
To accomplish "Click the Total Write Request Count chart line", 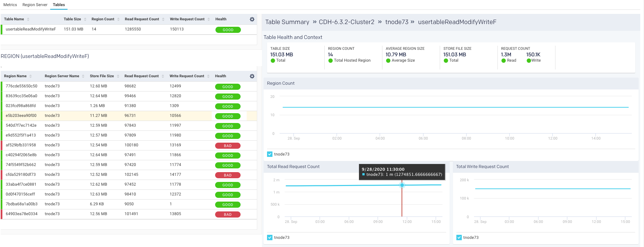I will tap(553, 189).
